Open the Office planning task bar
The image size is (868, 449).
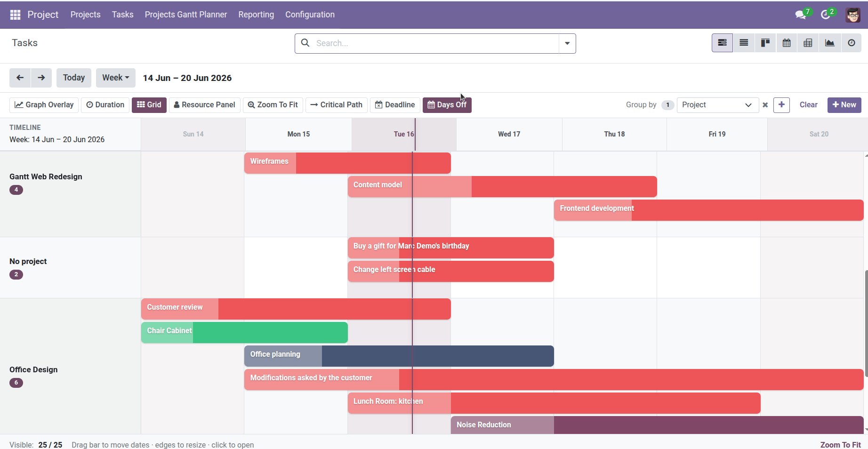pyautogui.click(x=399, y=356)
